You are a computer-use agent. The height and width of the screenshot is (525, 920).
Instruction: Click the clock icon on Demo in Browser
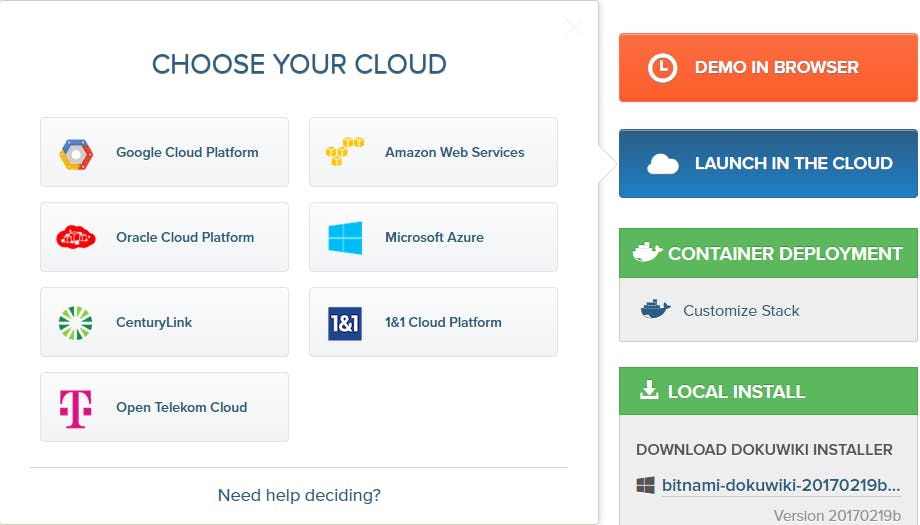(x=662, y=68)
